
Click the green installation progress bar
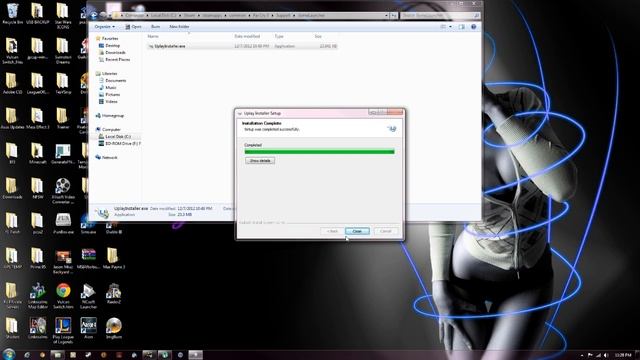coord(319,152)
